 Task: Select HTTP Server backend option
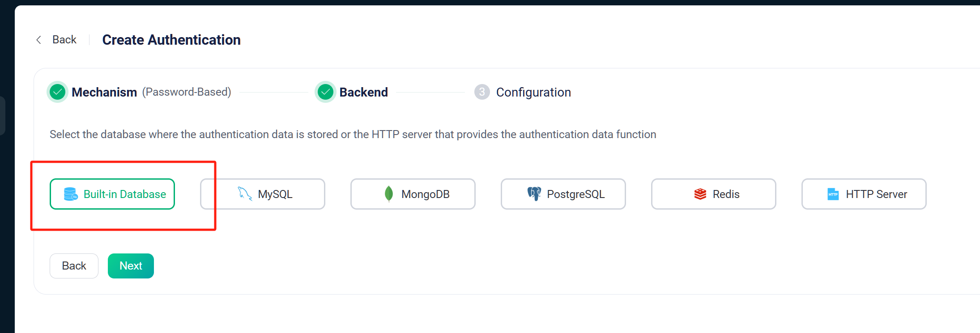tap(864, 194)
